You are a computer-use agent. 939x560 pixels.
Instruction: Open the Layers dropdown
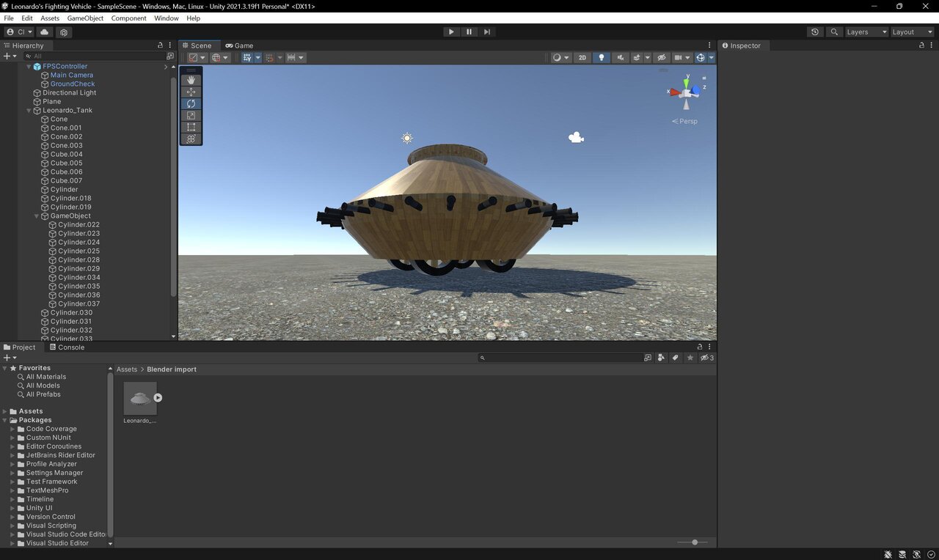pyautogui.click(x=866, y=32)
